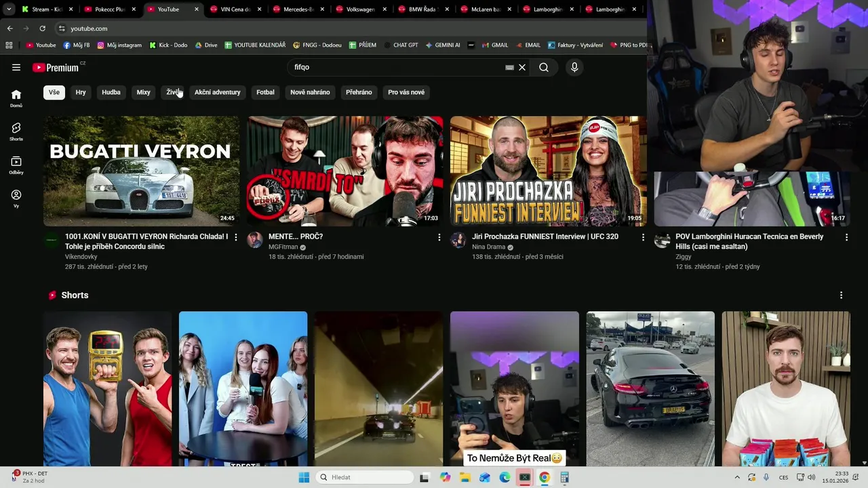The width and height of the screenshot is (868, 488).
Task: Open the Víkendovky channel link
Action: (81, 257)
